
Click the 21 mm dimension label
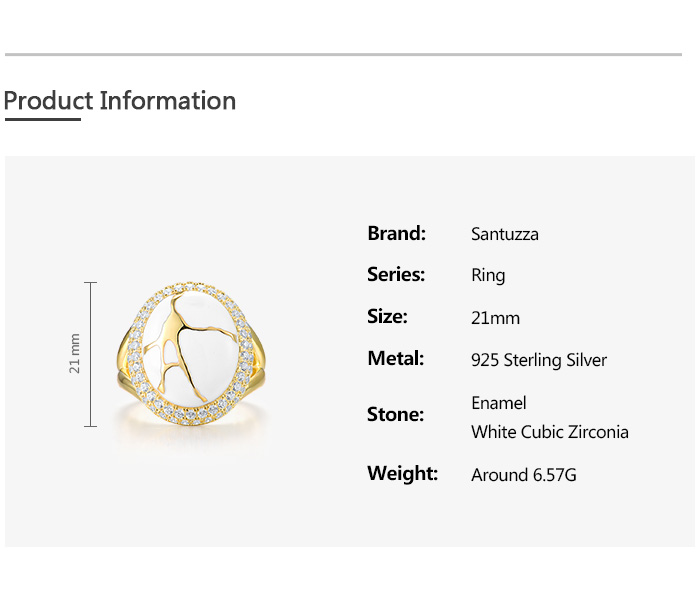coord(75,354)
